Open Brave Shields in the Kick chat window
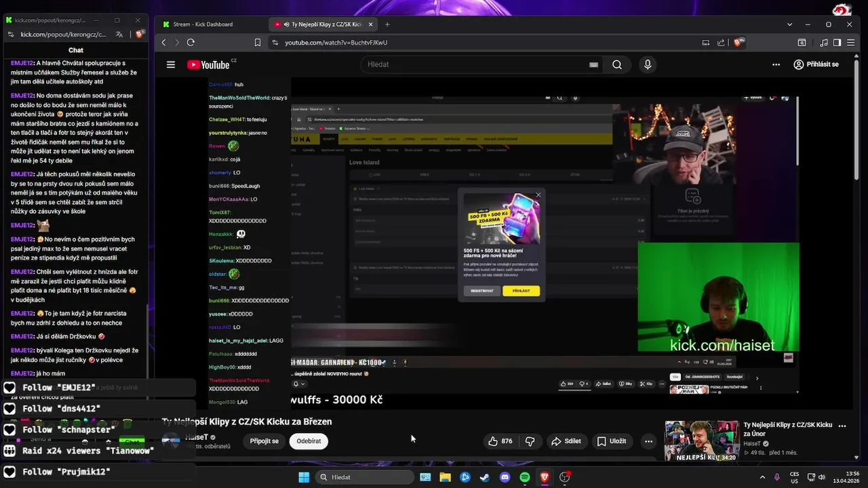The width and height of the screenshot is (868, 488). (x=140, y=34)
